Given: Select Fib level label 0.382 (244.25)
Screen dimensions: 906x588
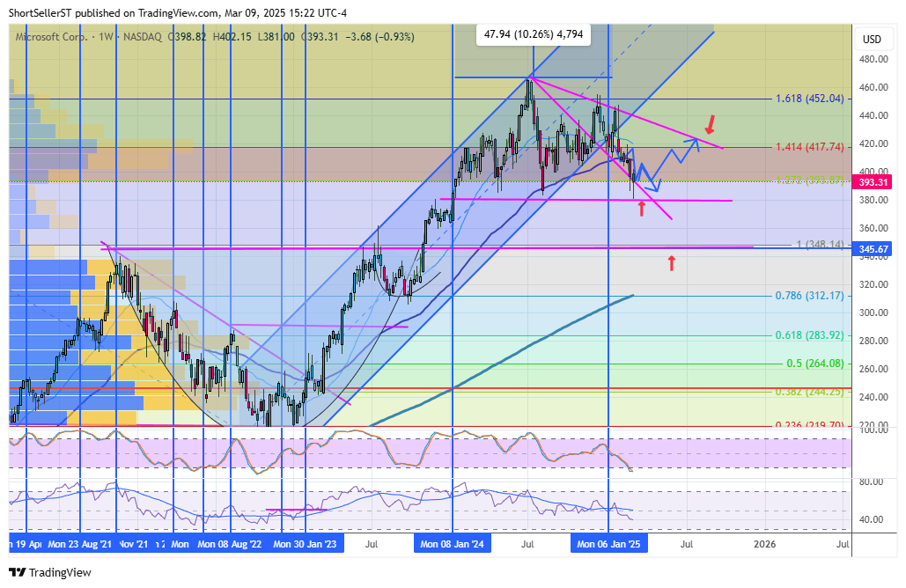Looking at the screenshot, I should tap(809, 392).
